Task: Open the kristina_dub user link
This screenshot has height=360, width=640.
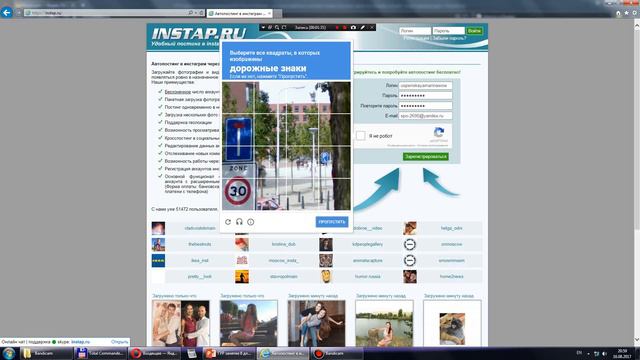Action: [284, 244]
